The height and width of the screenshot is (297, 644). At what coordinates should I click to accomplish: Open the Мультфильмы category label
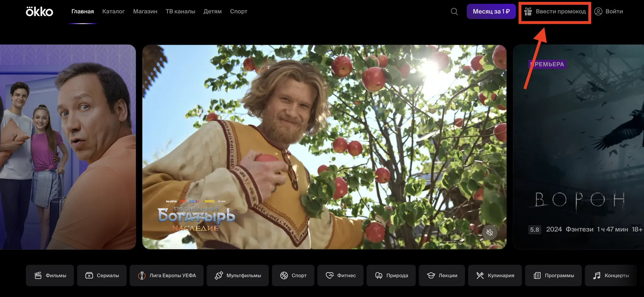244,275
